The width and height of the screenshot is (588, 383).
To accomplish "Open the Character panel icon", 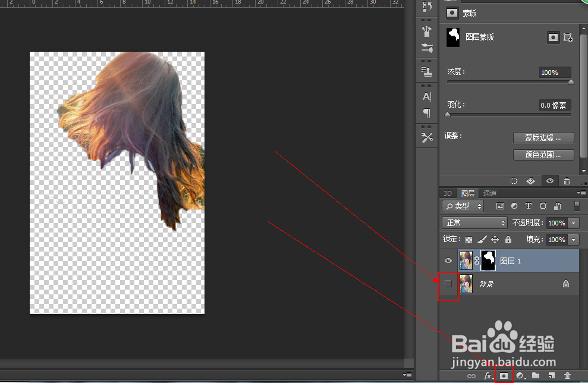I will [427, 96].
